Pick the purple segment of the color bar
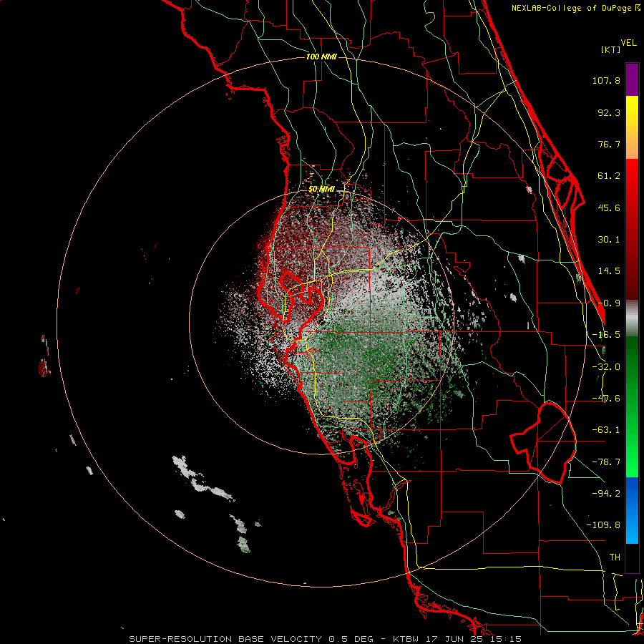Viewport: 644px width, 644px height. point(632,79)
